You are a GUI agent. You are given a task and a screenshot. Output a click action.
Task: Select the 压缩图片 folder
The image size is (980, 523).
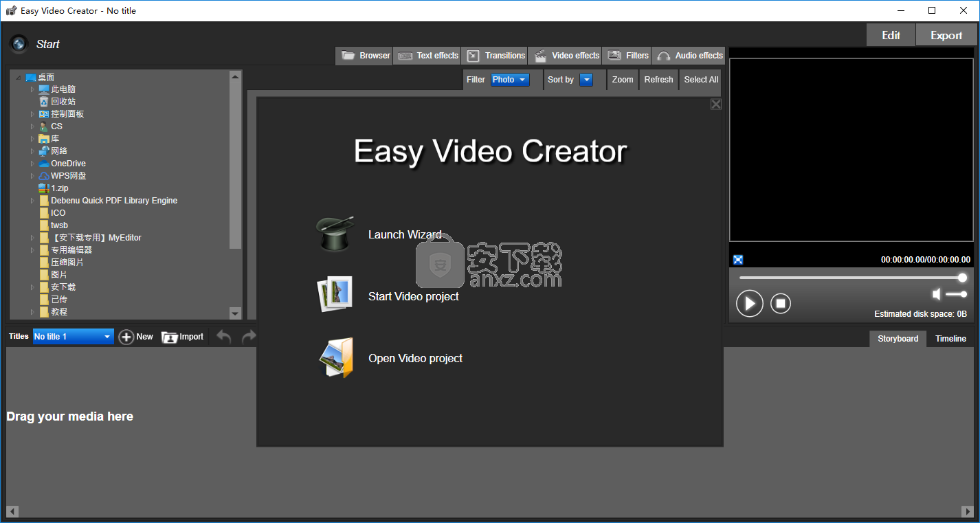coord(61,263)
